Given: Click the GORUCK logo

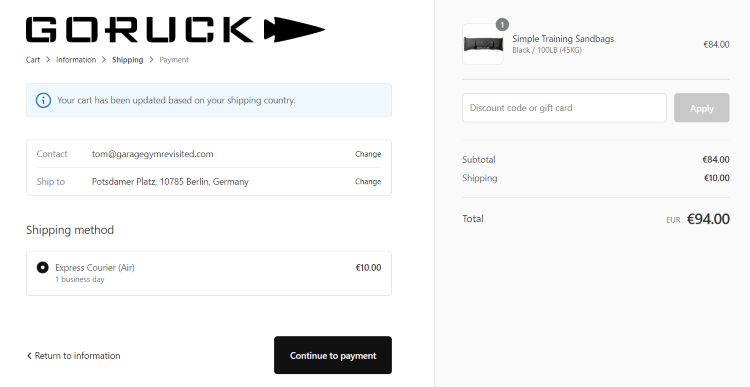Looking at the screenshot, I should (x=175, y=30).
